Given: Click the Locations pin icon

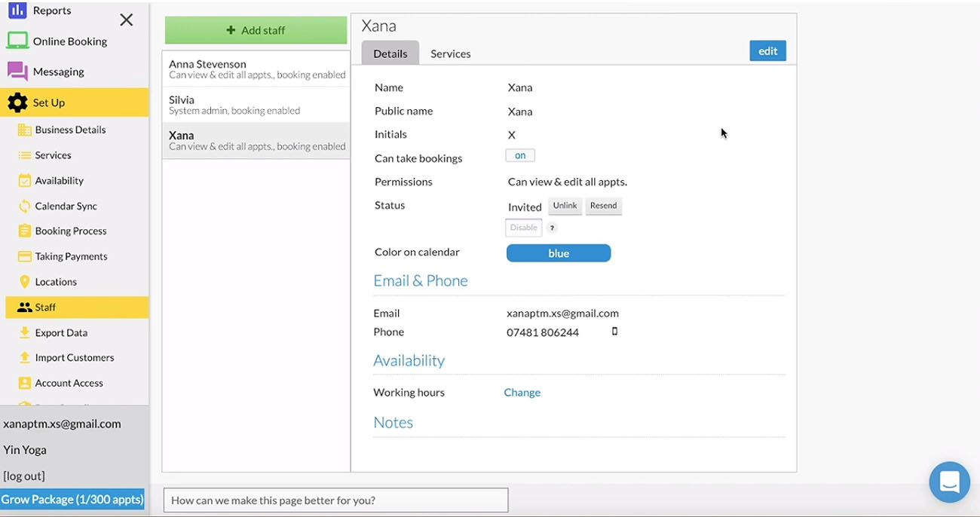Looking at the screenshot, I should (x=24, y=282).
